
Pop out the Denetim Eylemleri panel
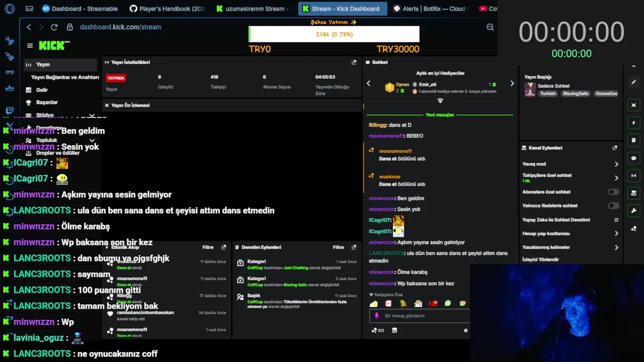click(354, 247)
